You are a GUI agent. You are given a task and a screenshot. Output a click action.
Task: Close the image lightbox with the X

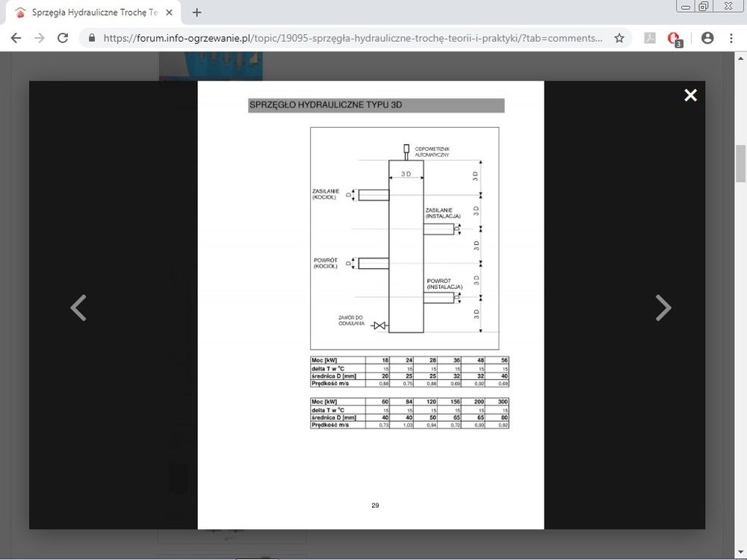tap(690, 95)
